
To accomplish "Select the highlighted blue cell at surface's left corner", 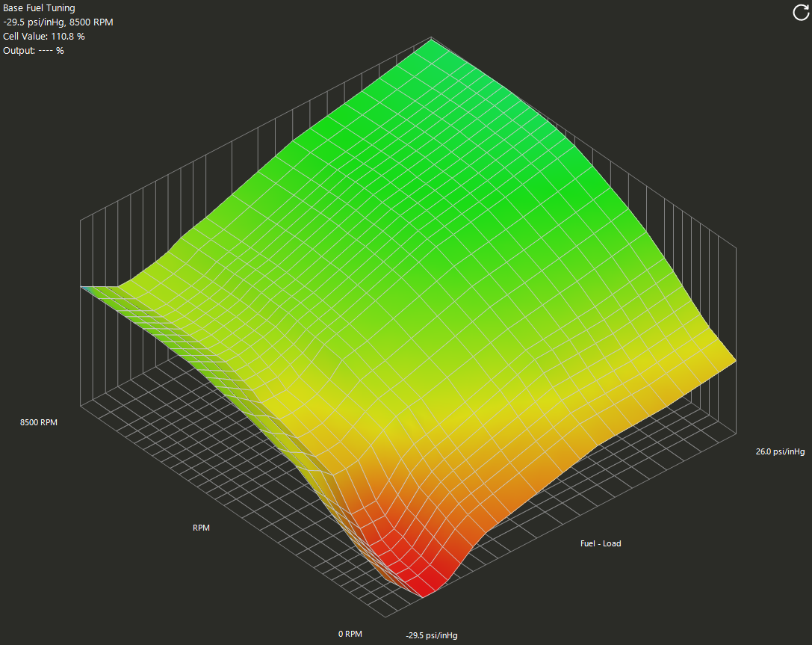I will click(87, 288).
